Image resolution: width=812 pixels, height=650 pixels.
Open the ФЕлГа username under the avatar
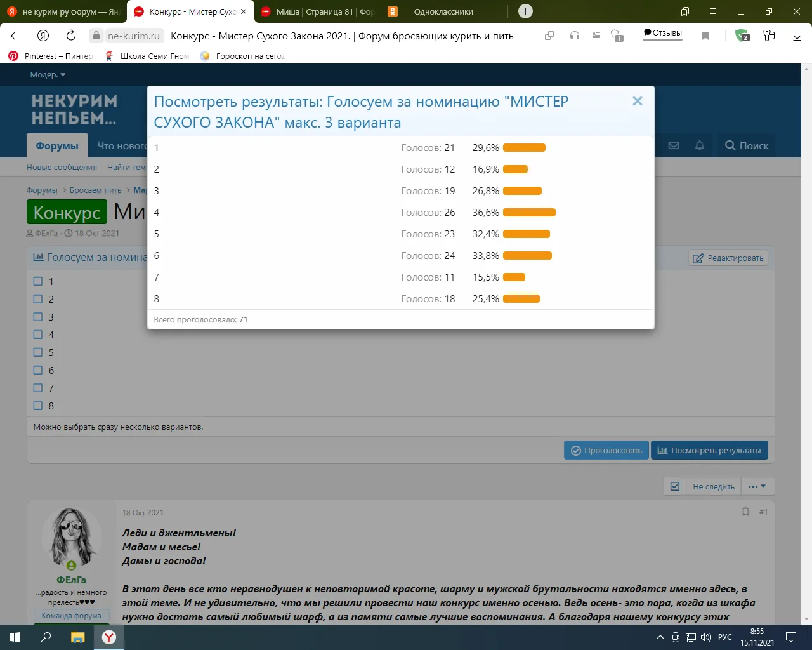[x=72, y=580]
